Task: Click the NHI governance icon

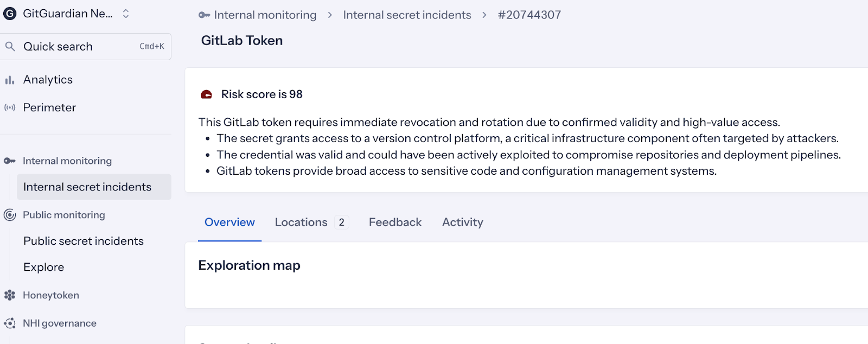Action: click(x=10, y=323)
